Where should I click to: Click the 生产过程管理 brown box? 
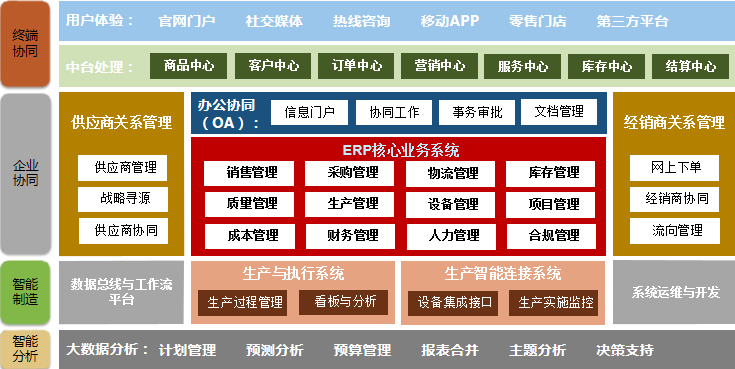click(242, 302)
